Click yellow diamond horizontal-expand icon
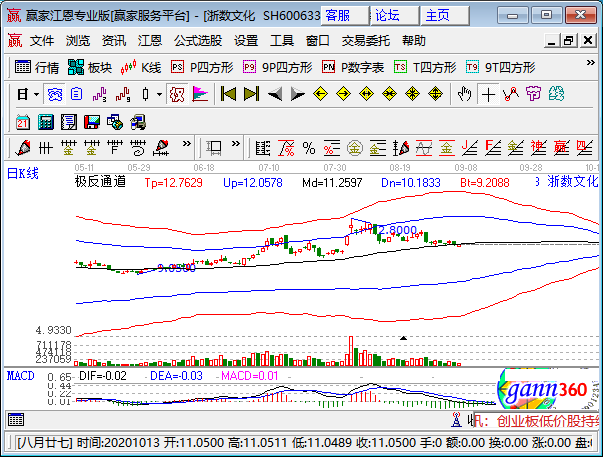The width and height of the screenshot is (603, 457). [366, 94]
